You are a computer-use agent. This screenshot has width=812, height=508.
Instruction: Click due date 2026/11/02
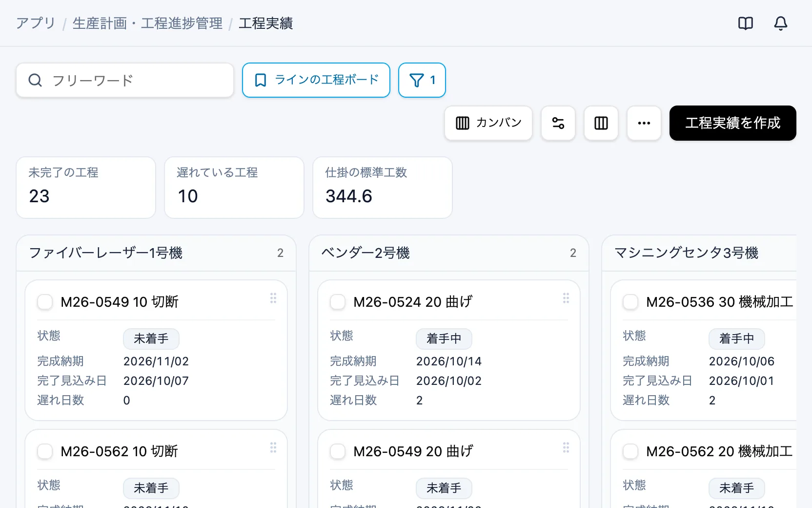pyautogui.click(x=156, y=361)
